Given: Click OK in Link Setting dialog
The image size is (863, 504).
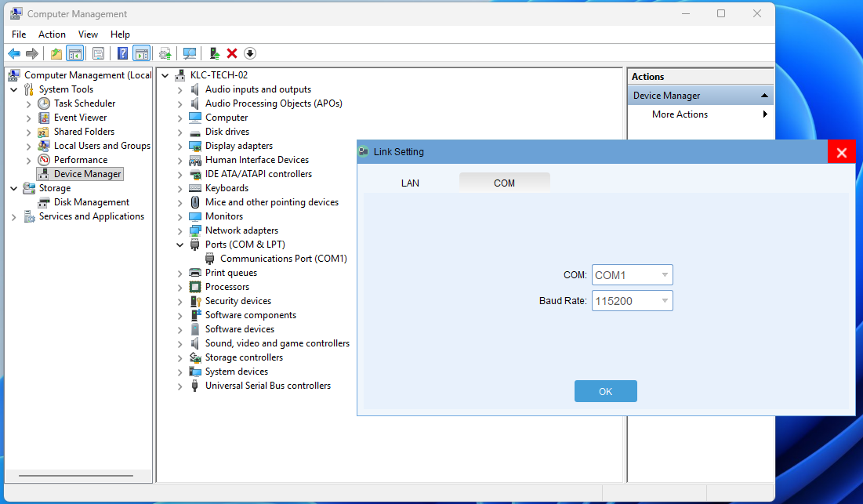Looking at the screenshot, I should tap(605, 391).
